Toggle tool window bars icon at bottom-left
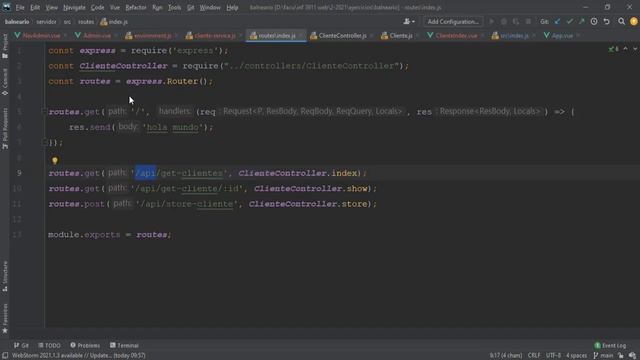Screen dimensions: 640x360 coord(5,356)
